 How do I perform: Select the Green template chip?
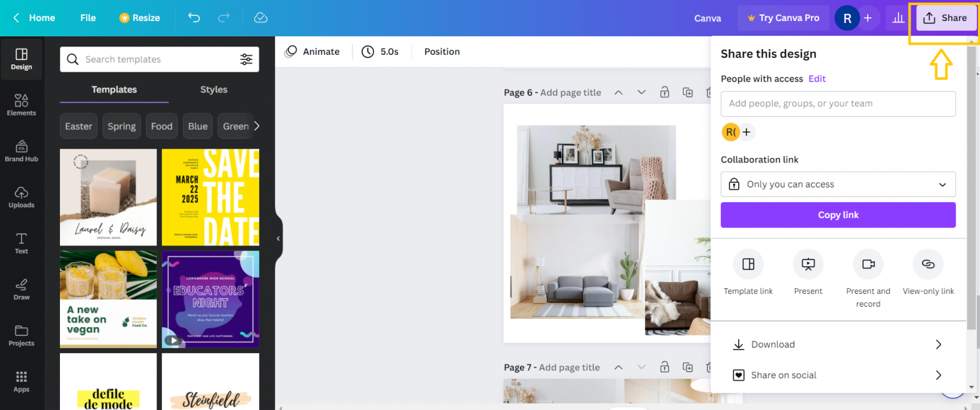pos(235,126)
